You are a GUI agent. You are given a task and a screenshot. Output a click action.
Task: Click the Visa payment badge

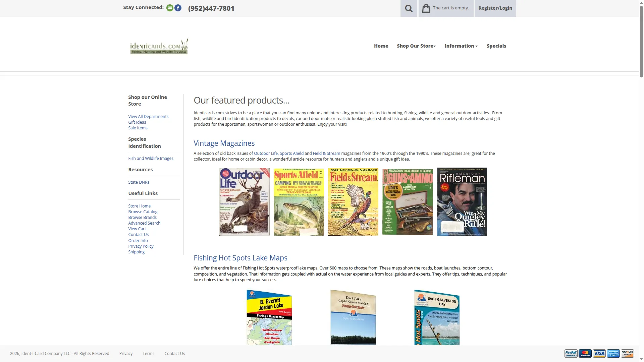tap(599, 353)
